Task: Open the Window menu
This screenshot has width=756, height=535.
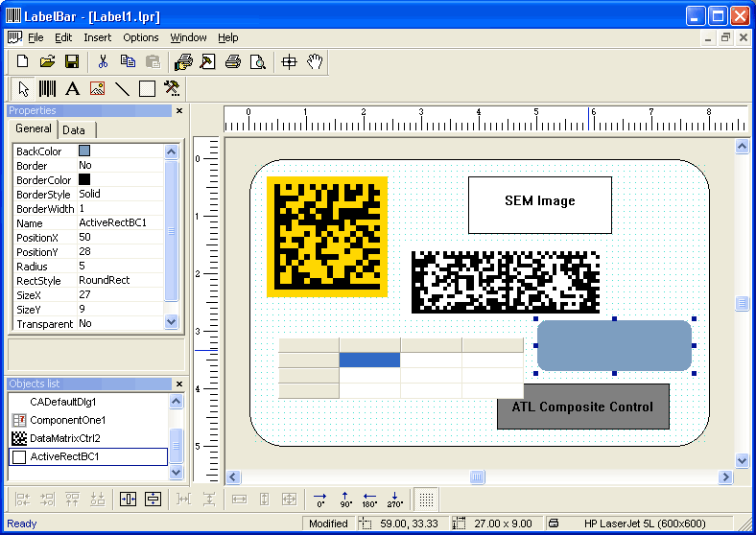Action: click(188, 37)
